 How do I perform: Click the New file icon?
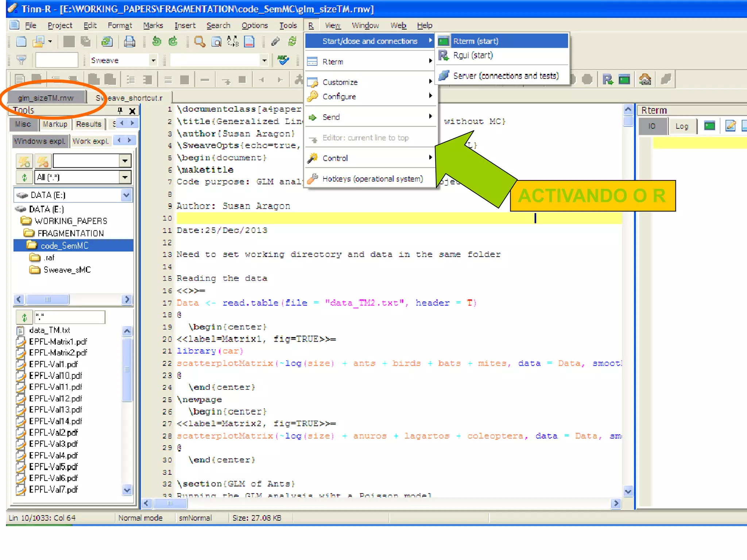coord(21,42)
